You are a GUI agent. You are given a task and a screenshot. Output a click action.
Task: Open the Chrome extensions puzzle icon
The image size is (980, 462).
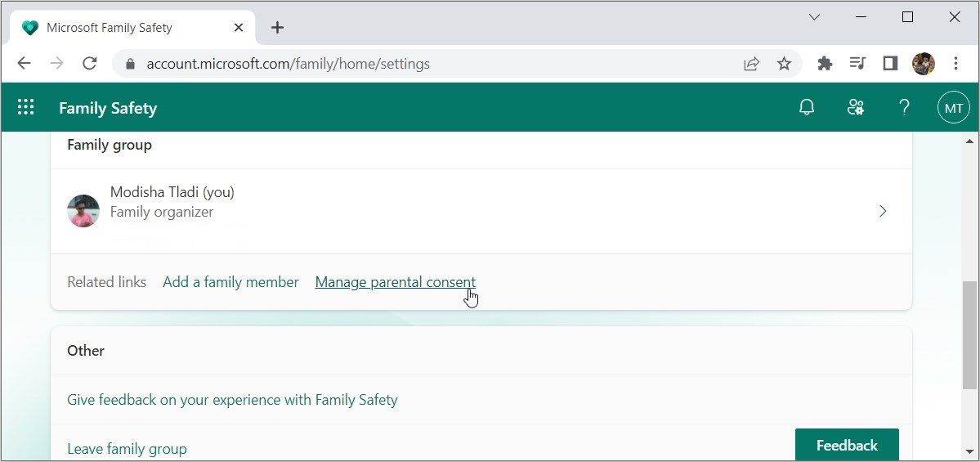click(825, 63)
